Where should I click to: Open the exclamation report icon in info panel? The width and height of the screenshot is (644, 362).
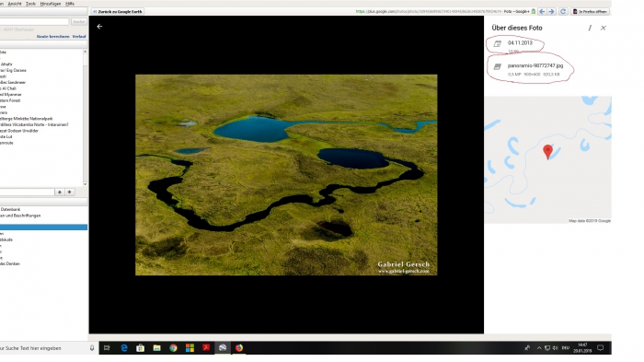tap(590, 28)
